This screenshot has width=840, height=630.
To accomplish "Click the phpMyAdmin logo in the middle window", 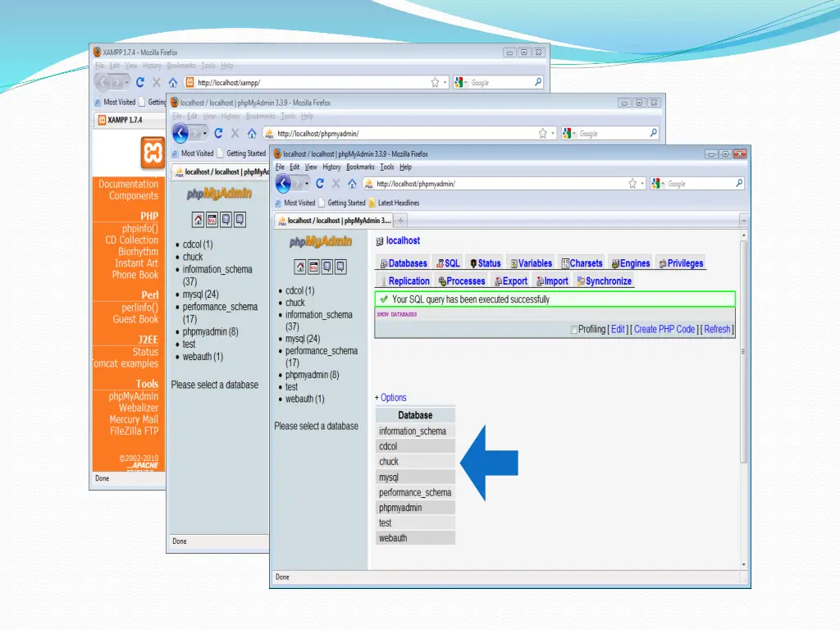I will 219,194.
